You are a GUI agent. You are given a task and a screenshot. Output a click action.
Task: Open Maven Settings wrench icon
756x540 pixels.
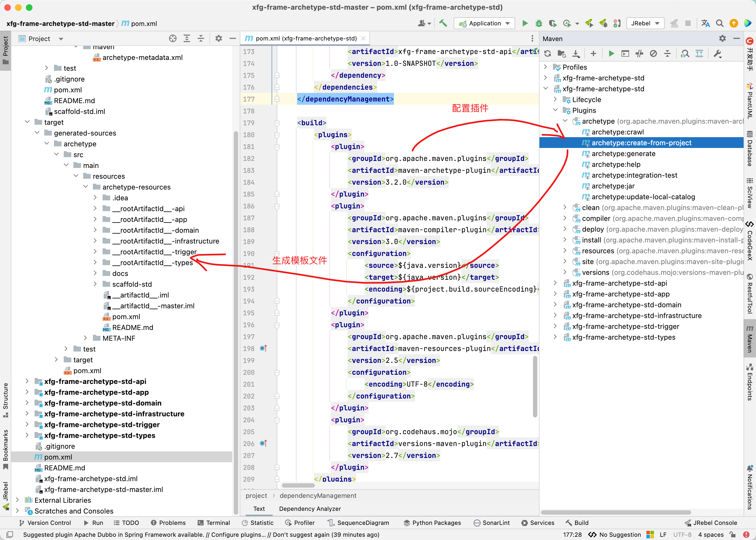(717, 53)
